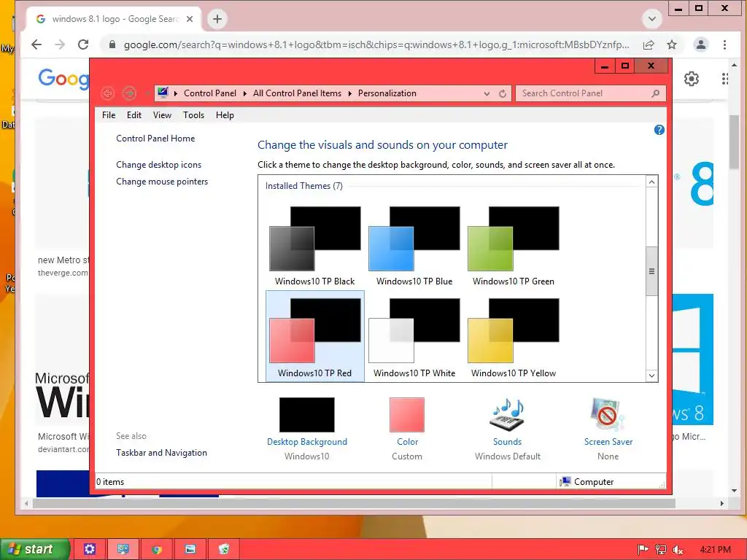
Task: Select the Windows10 TP Red theme
Action: click(x=315, y=336)
